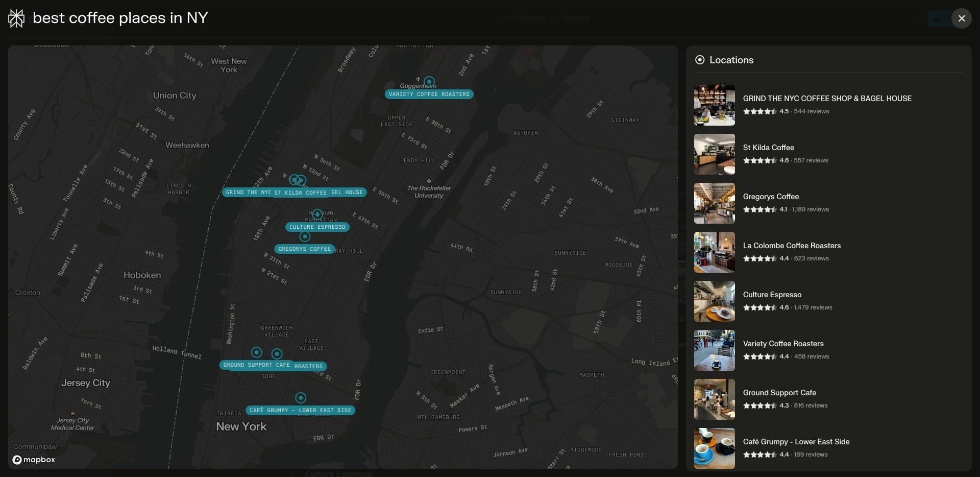Click the ST KILDA COFFEE map label
The height and width of the screenshot is (477, 980).
pos(300,193)
